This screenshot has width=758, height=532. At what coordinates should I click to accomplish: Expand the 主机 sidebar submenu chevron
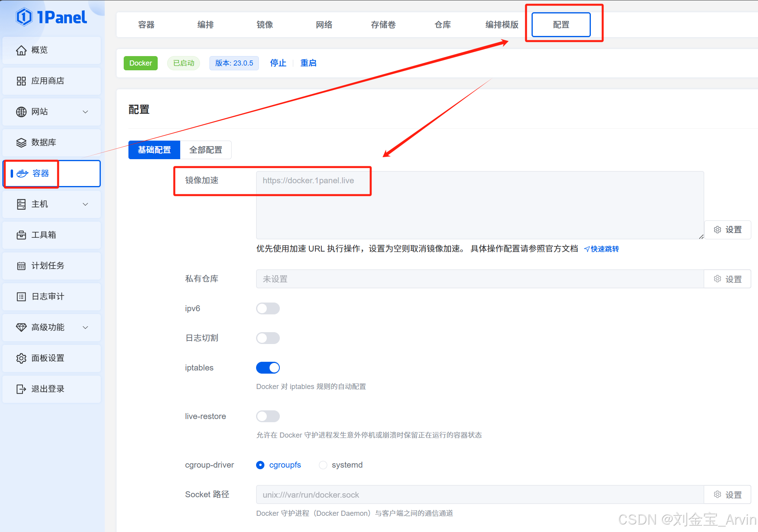(x=85, y=204)
